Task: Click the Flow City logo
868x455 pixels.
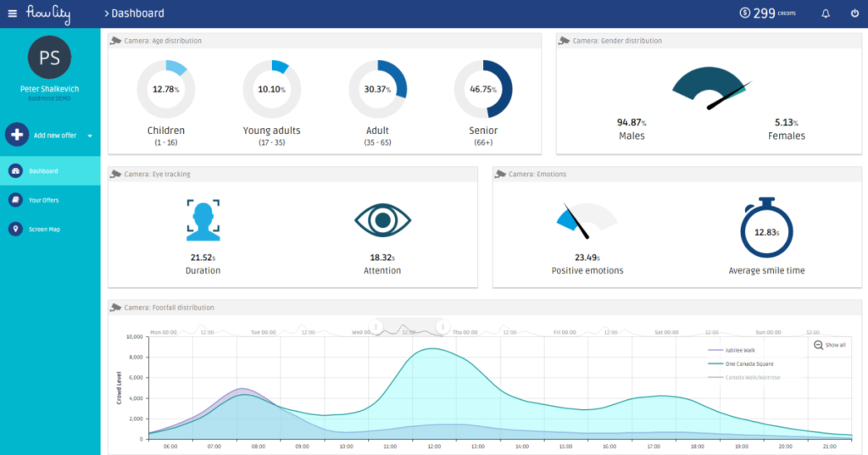Action: pyautogui.click(x=48, y=14)
